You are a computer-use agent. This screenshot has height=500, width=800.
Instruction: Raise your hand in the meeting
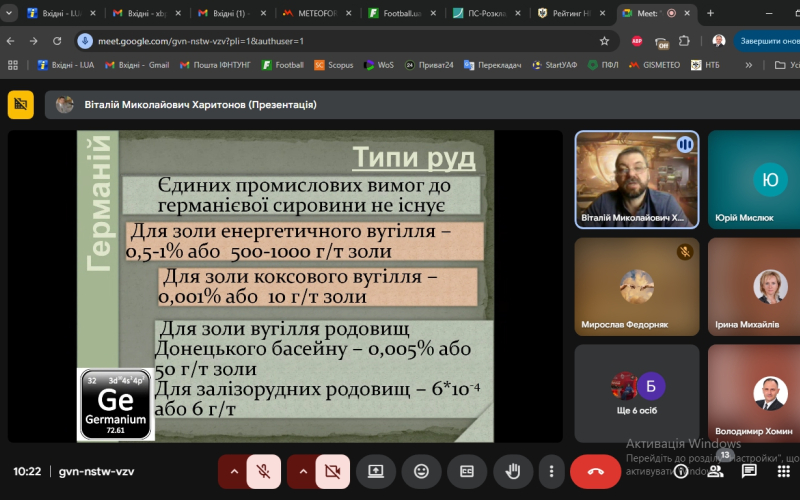point(513,471)
